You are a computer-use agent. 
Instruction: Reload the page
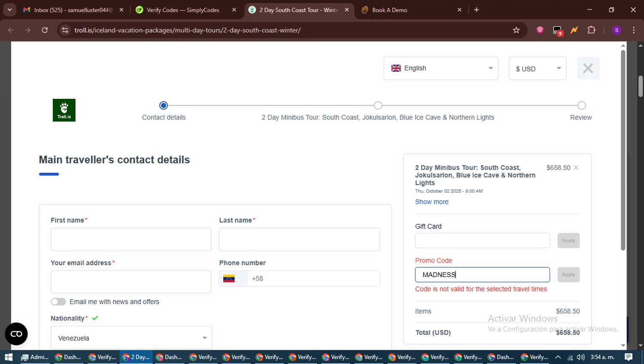pos(45,30)
